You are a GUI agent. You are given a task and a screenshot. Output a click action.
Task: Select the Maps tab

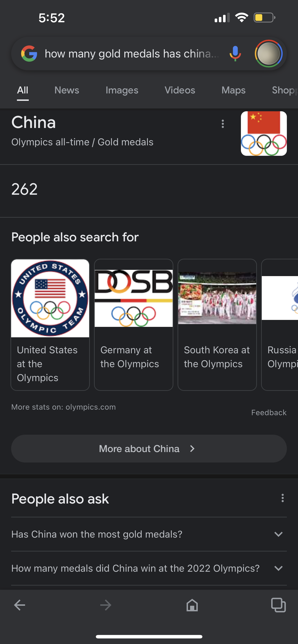pos(233,90)
